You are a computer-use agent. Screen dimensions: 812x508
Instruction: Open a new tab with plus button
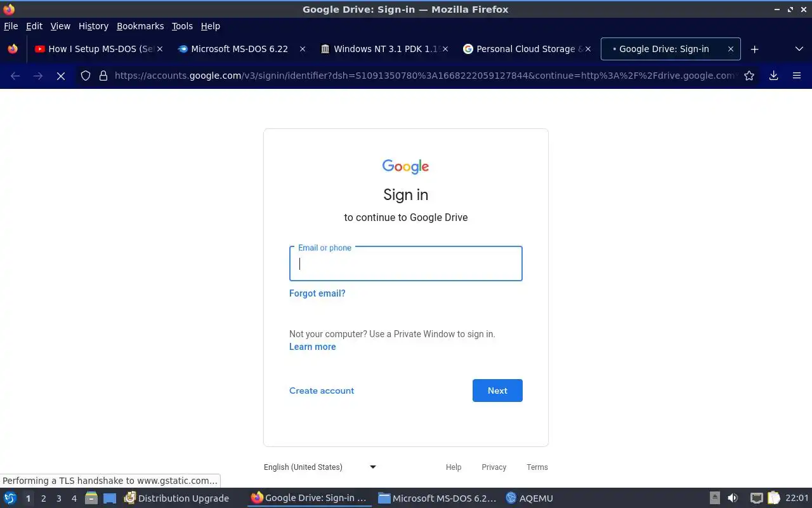[754, 49]
